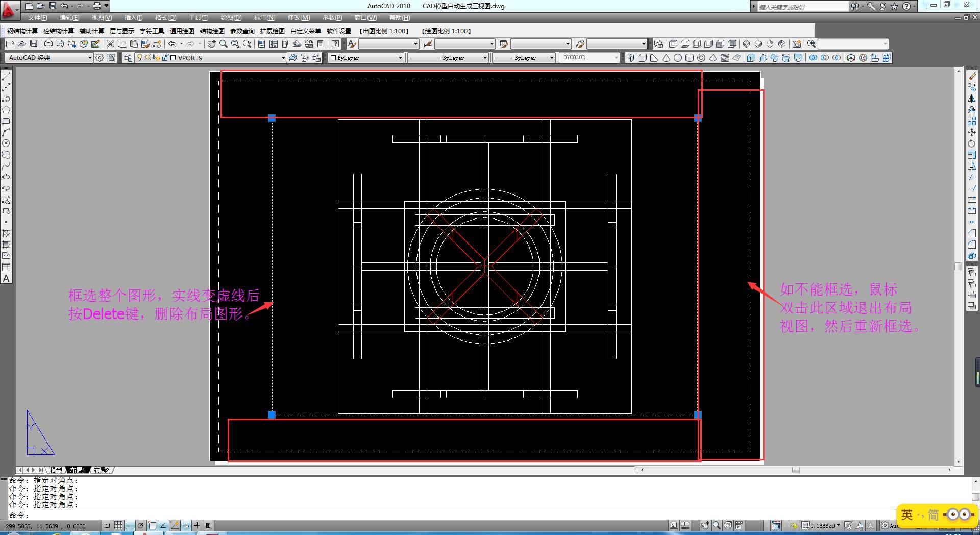Open the 辅助计算 menu

point(92,31)
